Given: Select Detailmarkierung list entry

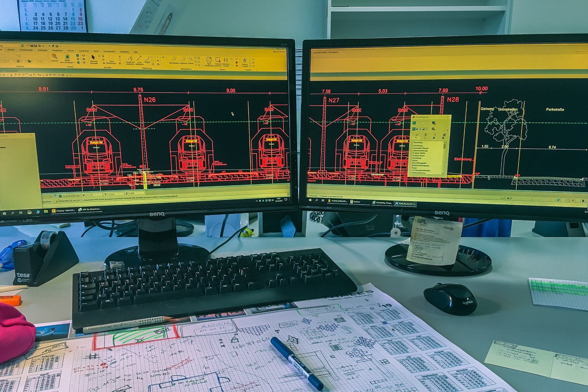Looking at the screenshot, I should 418,173.
